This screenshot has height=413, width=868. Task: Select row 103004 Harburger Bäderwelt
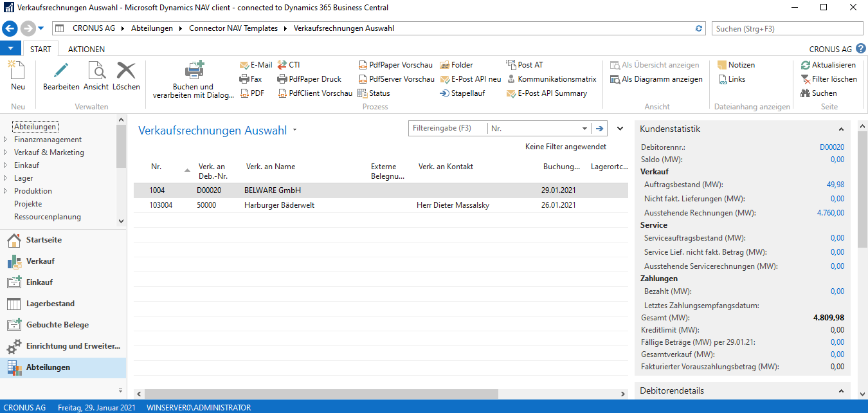(380, 205)
